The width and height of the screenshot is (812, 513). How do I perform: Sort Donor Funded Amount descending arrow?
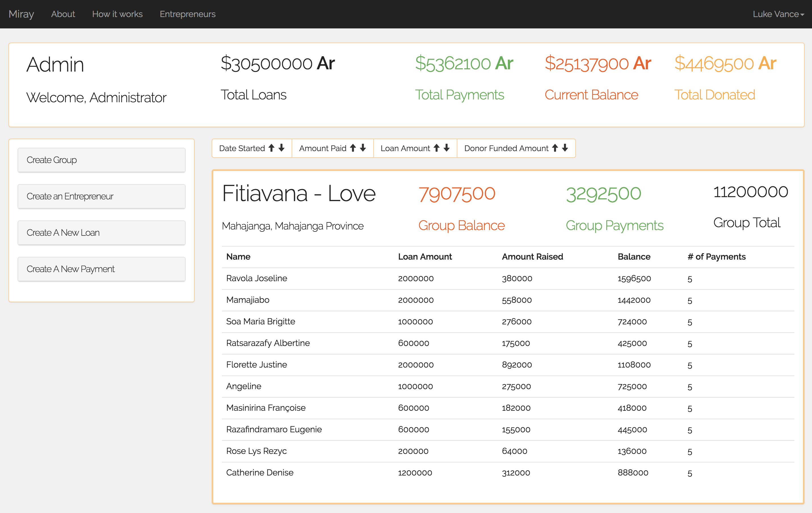[565, 148]
